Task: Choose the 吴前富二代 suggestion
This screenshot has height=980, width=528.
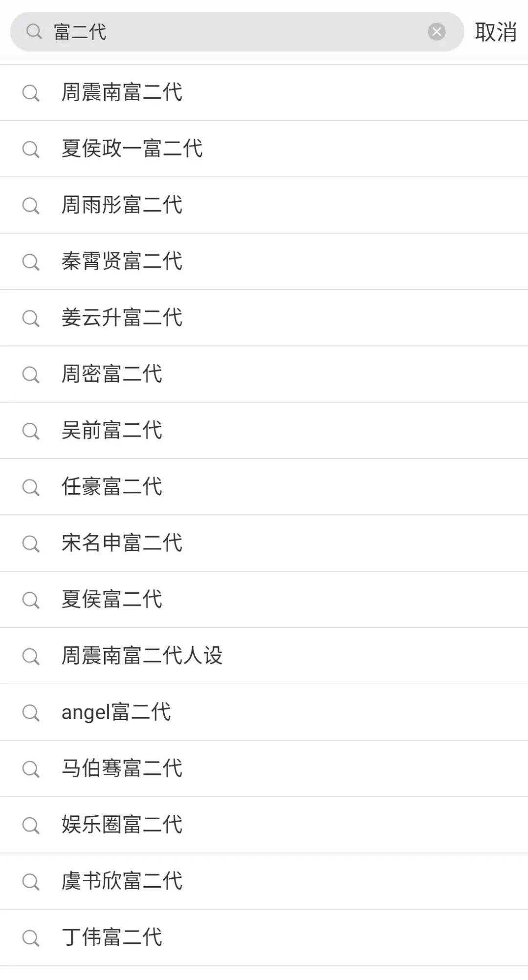Action: [111, 431]
